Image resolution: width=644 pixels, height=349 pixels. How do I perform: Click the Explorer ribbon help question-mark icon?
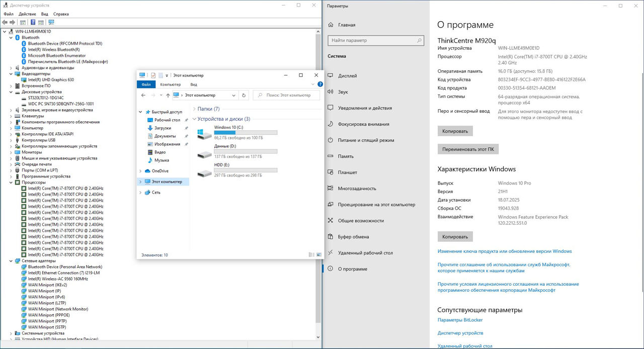pos(320,84)
